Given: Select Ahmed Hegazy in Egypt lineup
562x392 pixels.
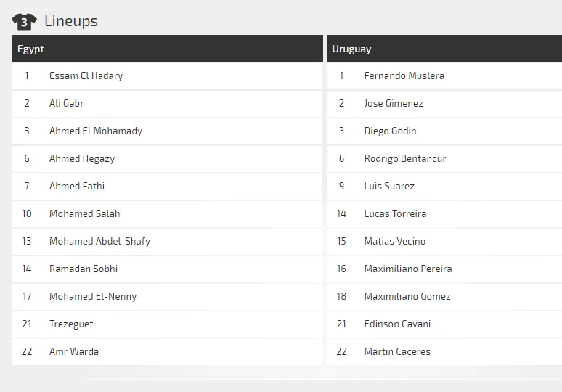Looking at the screenshot, I should tap(82, 159).
